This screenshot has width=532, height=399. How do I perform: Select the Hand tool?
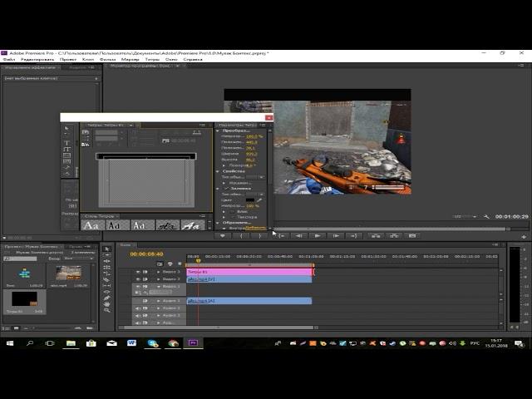click(x=107, y=304)
